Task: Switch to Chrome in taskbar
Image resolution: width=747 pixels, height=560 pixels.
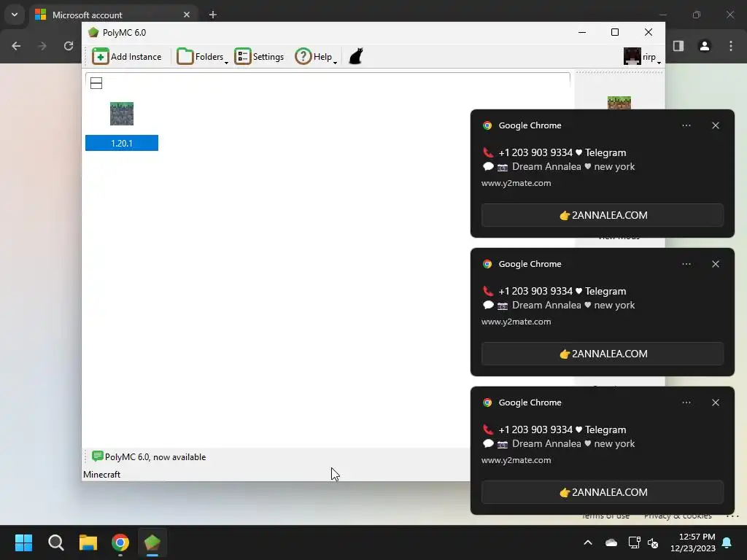Action: point(120,542)
